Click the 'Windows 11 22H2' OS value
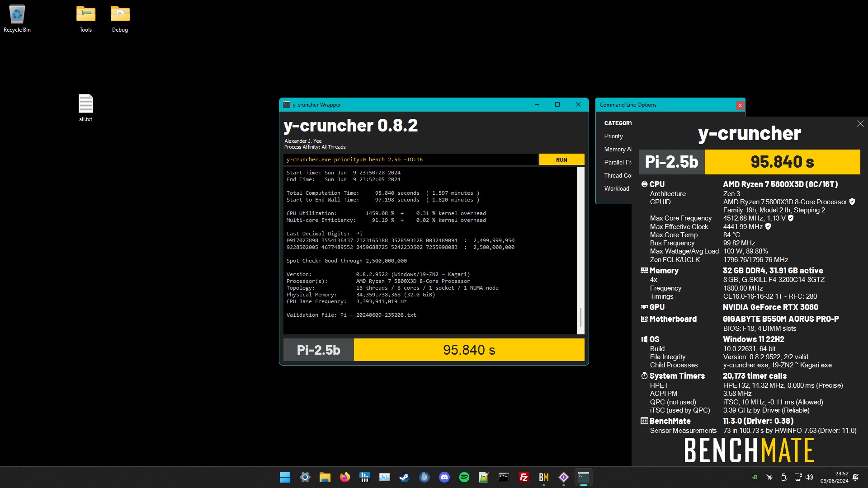Image resolution: width=868 pixels, height=488 pixels. [753, 339]
